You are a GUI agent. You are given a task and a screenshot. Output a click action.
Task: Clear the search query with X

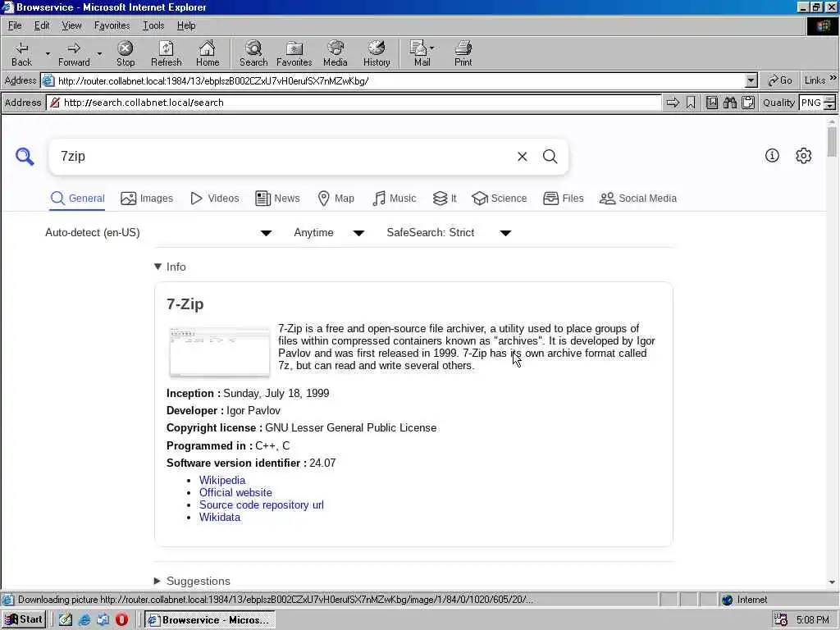point(523,157)
